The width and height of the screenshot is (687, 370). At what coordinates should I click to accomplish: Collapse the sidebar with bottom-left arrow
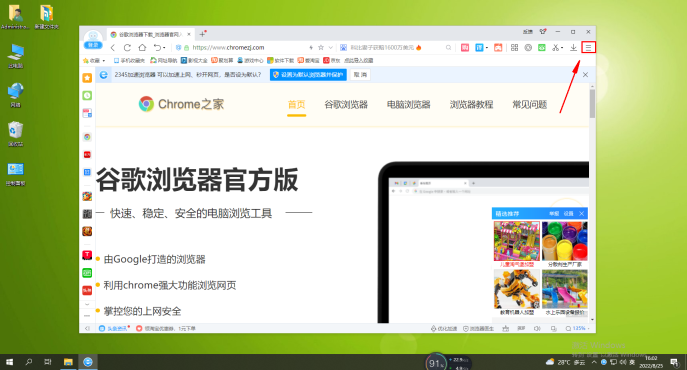pos(87,328)
